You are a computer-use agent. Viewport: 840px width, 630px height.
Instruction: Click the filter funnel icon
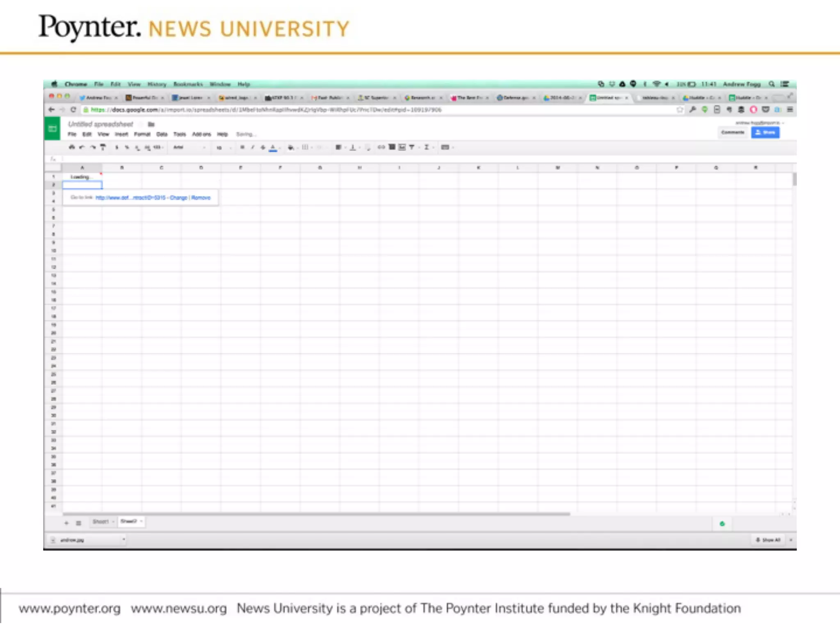[412, 147]
